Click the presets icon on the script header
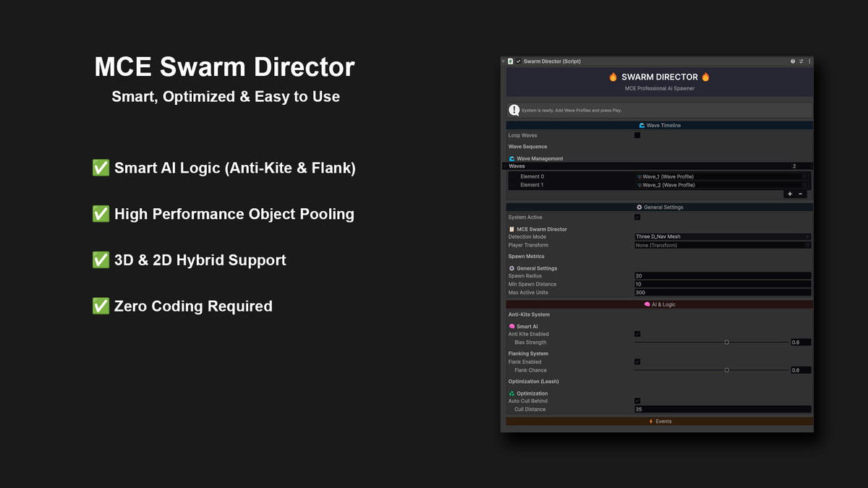The image size is (868, 488). pyautogui.click(x=801, y=61)
